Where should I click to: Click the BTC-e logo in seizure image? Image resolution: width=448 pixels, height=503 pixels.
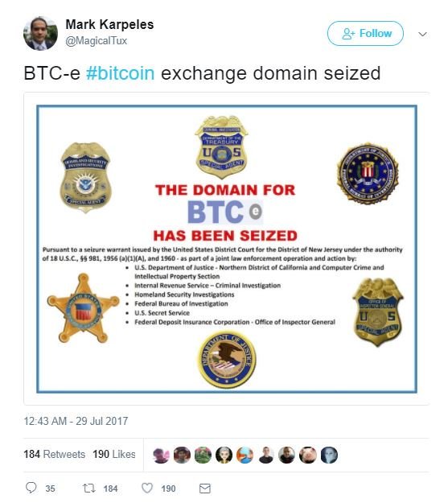click(x=225, y=212)
